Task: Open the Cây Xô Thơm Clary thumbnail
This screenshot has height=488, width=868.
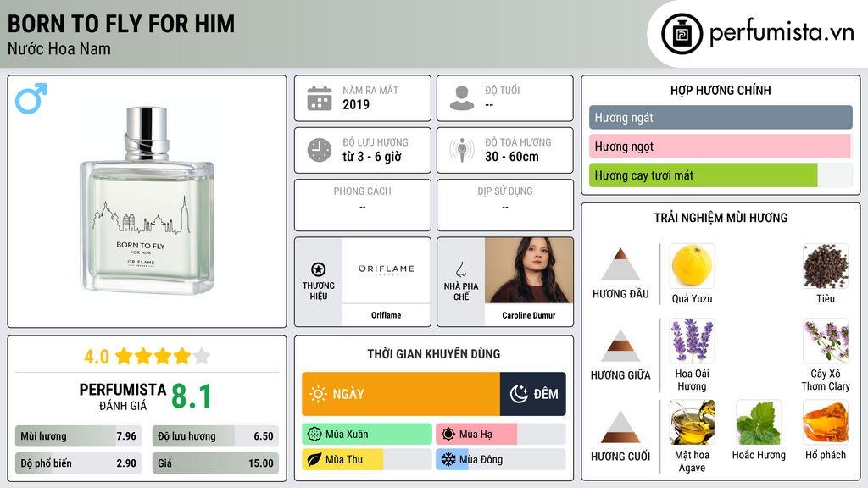Action: [x=826, y=341]
